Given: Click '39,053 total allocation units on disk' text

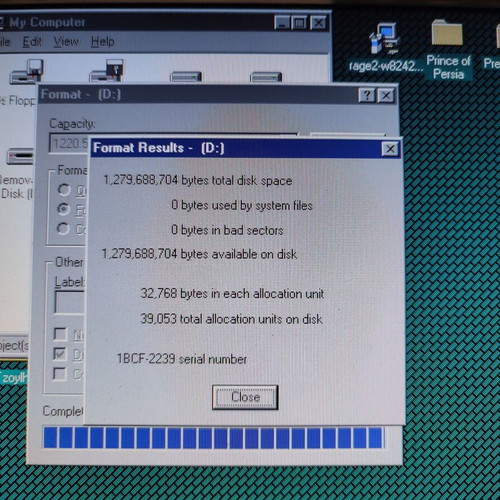Looking at the screenshot, I should 231,319.
